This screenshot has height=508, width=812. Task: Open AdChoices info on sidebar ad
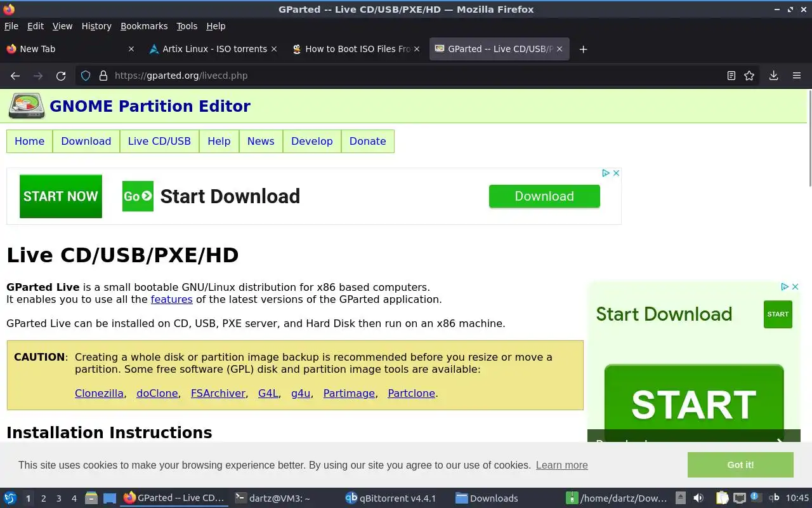(785, 287)
